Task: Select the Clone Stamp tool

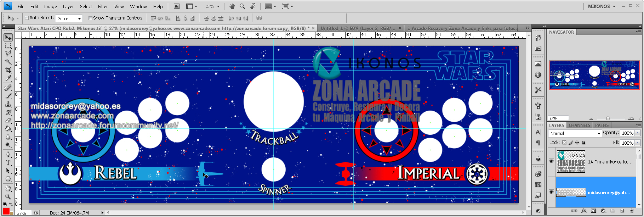Action: 8,104
